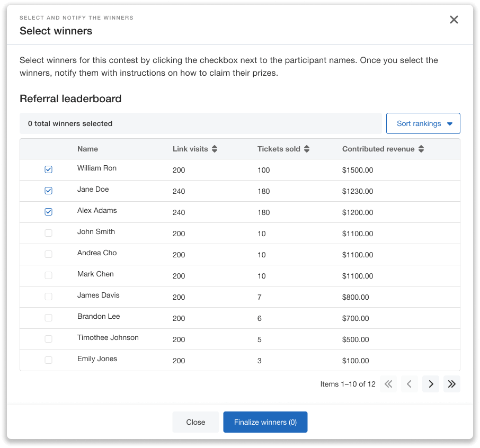
Task: Sort the table by Tickets sold
Action: tap(307, 149)
